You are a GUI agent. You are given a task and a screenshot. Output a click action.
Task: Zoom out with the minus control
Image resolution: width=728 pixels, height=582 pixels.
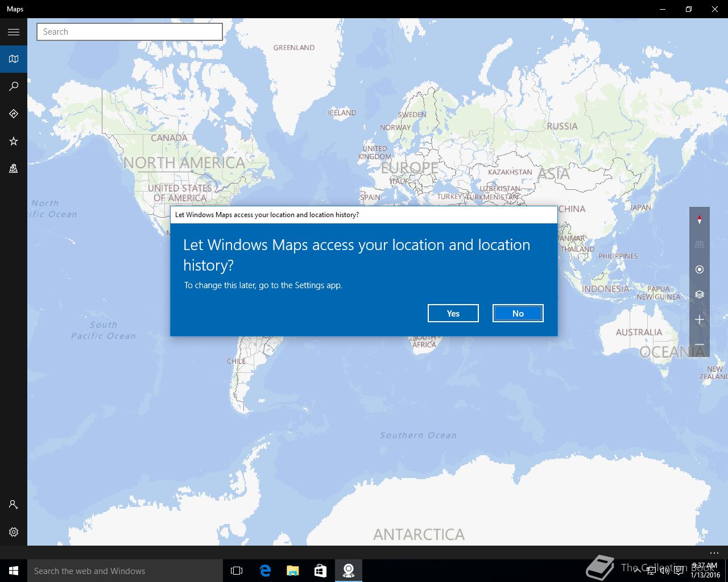tap(700, 345)
